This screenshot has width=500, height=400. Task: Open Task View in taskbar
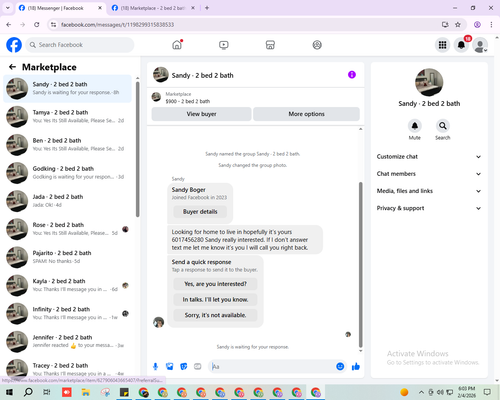point(47,392)
